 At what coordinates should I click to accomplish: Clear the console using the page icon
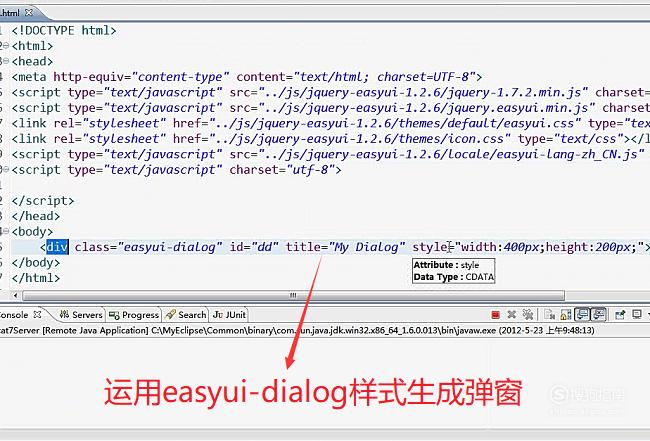pyautogui.click(x=549, y=315)
